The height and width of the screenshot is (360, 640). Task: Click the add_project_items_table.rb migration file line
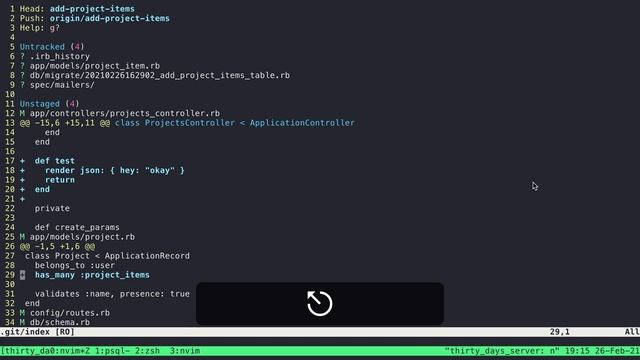point(160,75)
